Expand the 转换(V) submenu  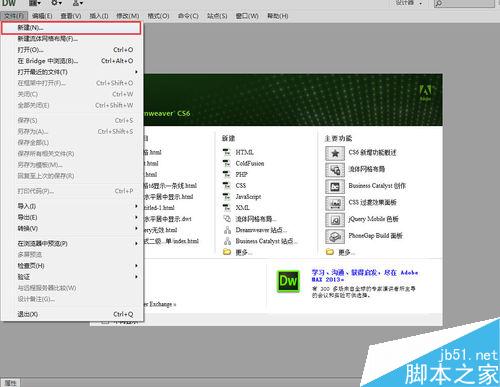coord(136,228)
